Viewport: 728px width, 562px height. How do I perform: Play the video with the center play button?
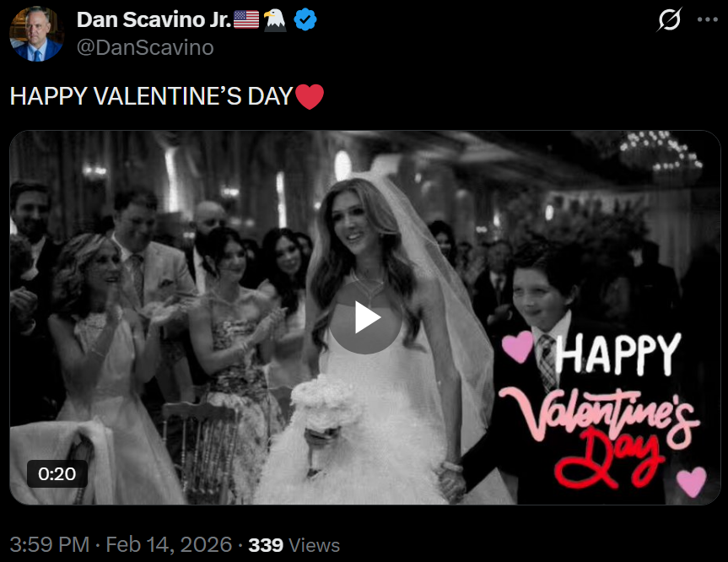[365, 317]
